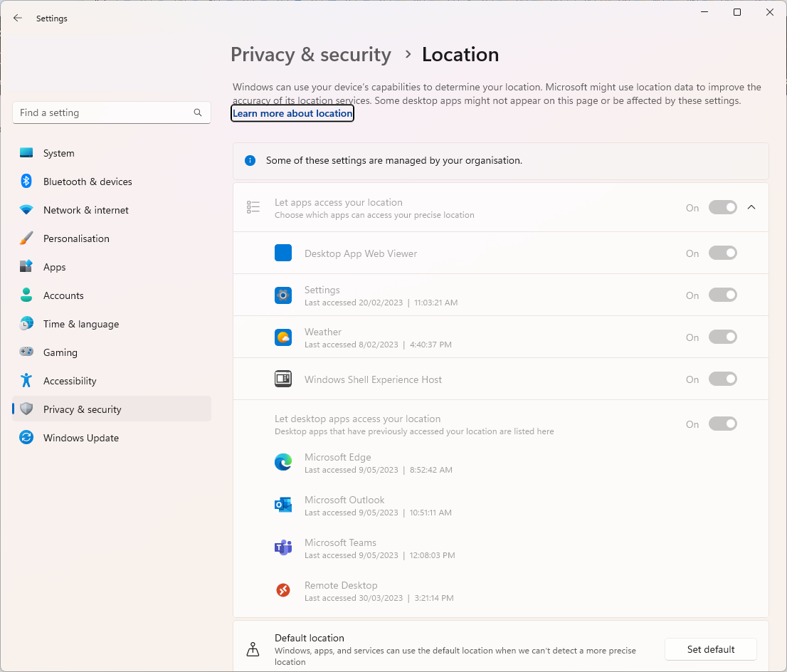Toggle location access for Desktop App Web Viewer

click(723, 253)
